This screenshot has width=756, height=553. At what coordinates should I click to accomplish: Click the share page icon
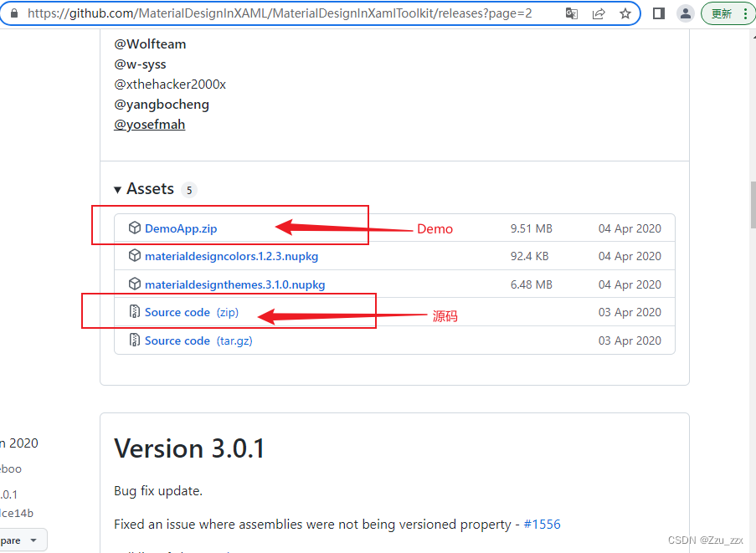599,13
